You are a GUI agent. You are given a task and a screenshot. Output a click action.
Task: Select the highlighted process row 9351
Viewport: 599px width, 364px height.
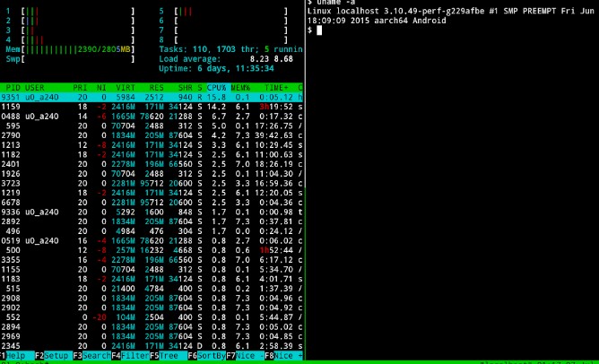pyautogui.click(x=151, y=97)
